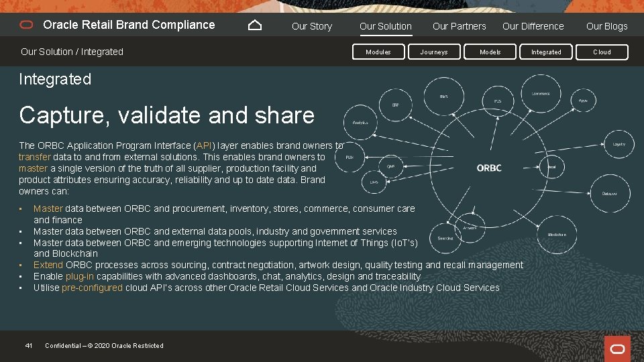
Task: Select the Blockchain circle in the diagram
Action: pyautogui.click(x=557, y=235)
